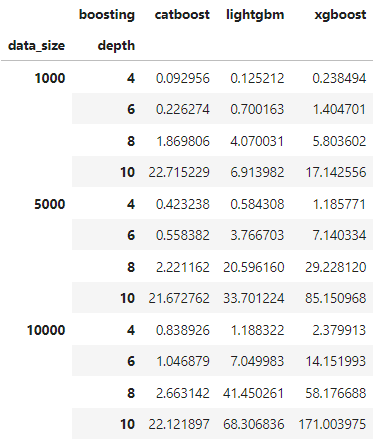
Task: Click lightgbm value 20.596160
Action: (254, 267)
